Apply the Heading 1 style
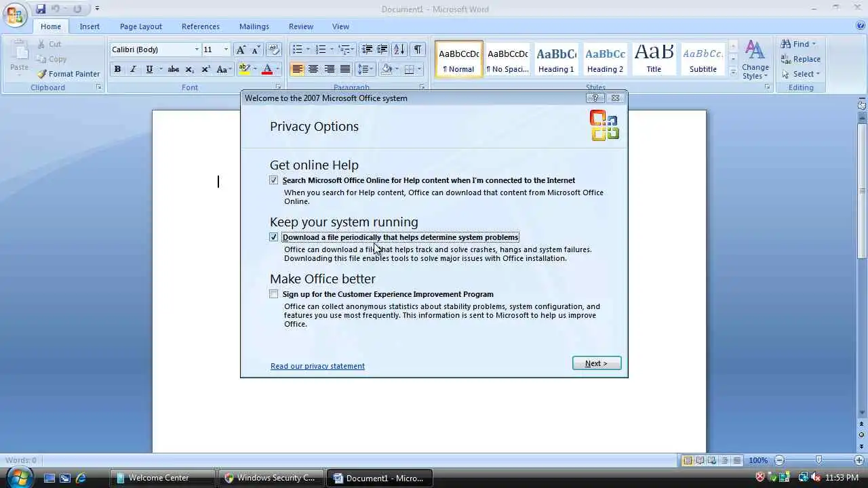 (x=556, y=59)
